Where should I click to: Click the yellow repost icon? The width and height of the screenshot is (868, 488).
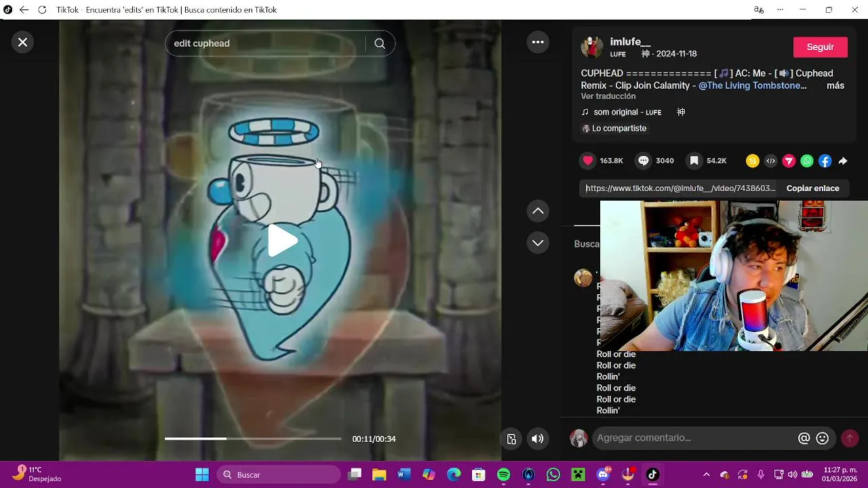[x=752, y=161]
